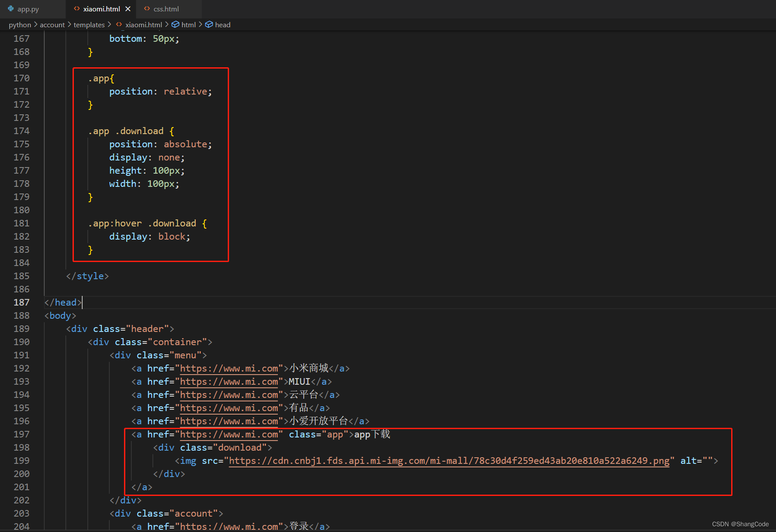Place cursor on the display: none line

pos(147,157)
